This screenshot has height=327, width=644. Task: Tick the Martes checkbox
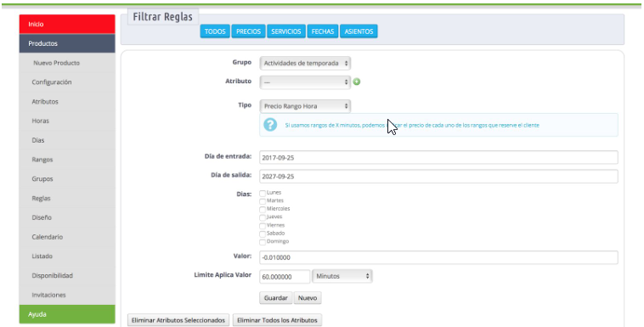click(263, 201)
